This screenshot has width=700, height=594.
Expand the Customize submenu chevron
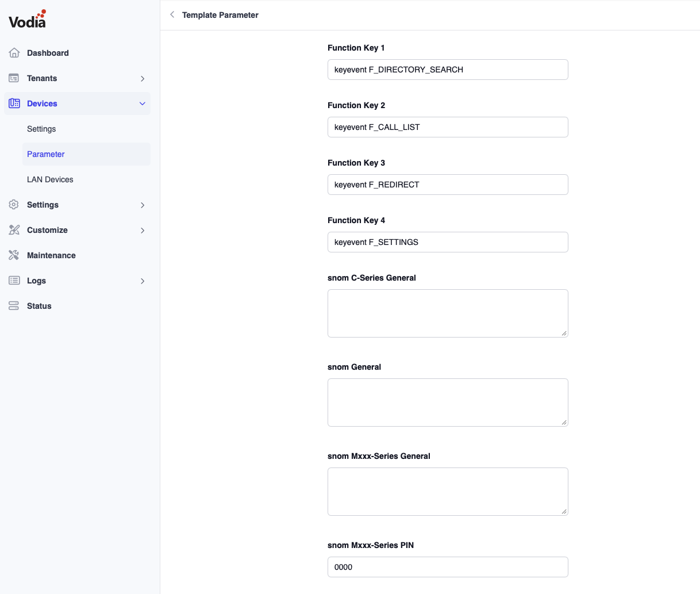coord(143,231)
